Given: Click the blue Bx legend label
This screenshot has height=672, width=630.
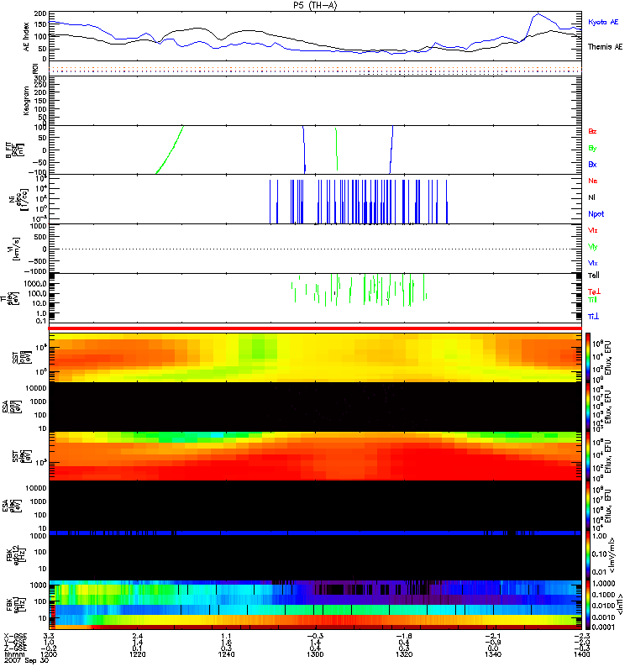Looking at the screenshot, I should point(592,164).
